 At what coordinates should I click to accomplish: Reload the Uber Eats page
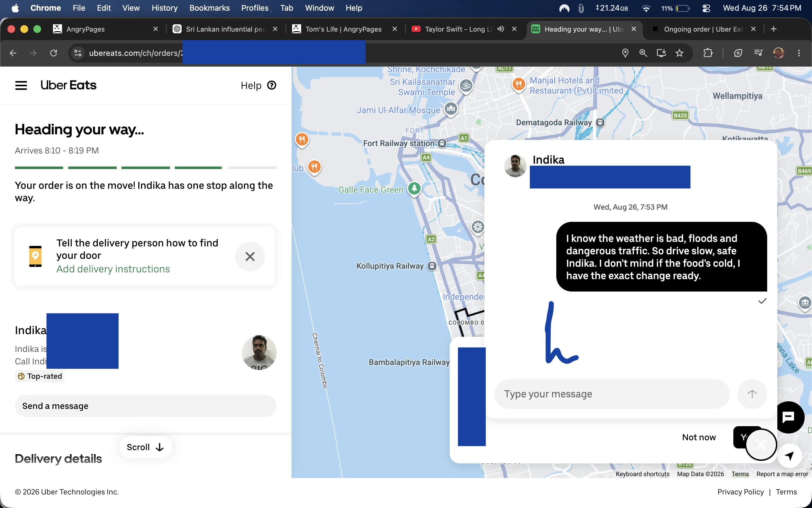tap(54, 53)
